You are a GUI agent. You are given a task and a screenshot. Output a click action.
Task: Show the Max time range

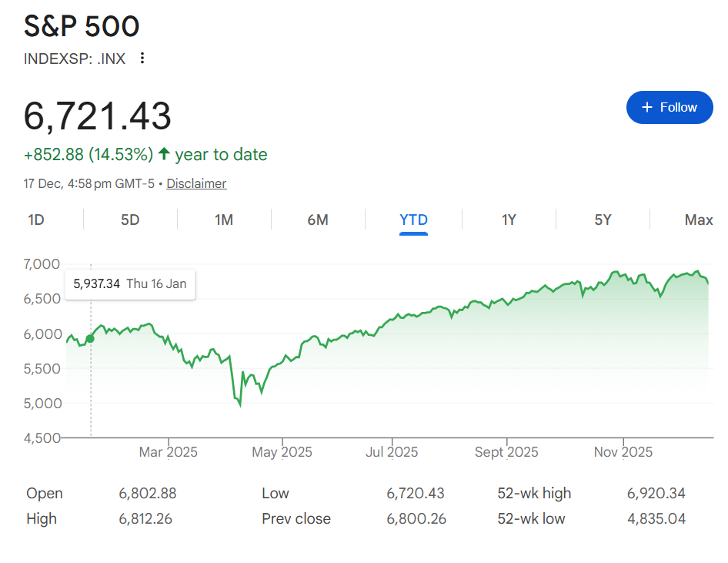coord(698,220)
